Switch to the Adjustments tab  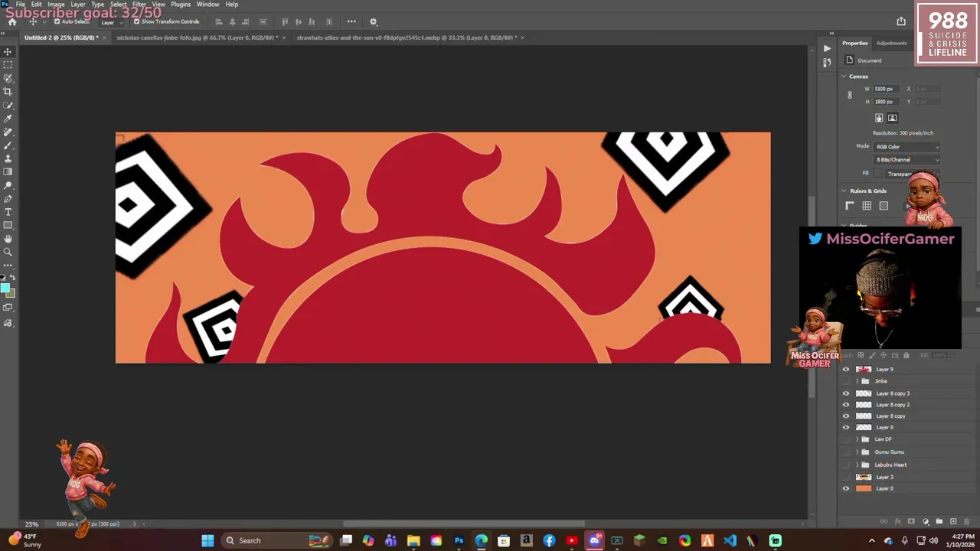[x=891, y=44]
